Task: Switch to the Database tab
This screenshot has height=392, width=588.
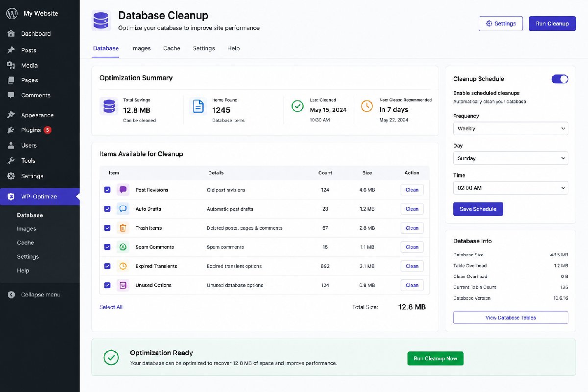Action: (x=106, y=49)
